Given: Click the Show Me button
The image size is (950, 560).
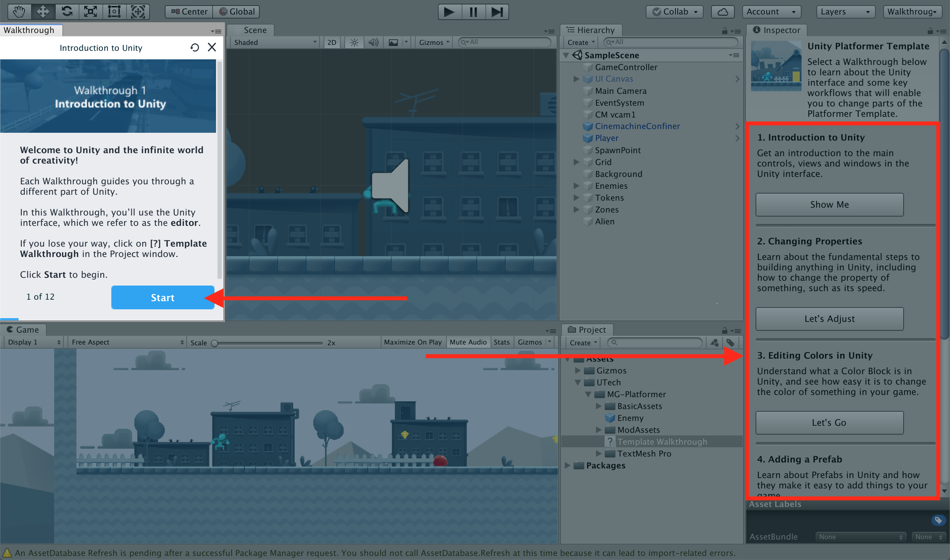Looking at the screenshot, I should pyautogui.click(x=829, y=204).
